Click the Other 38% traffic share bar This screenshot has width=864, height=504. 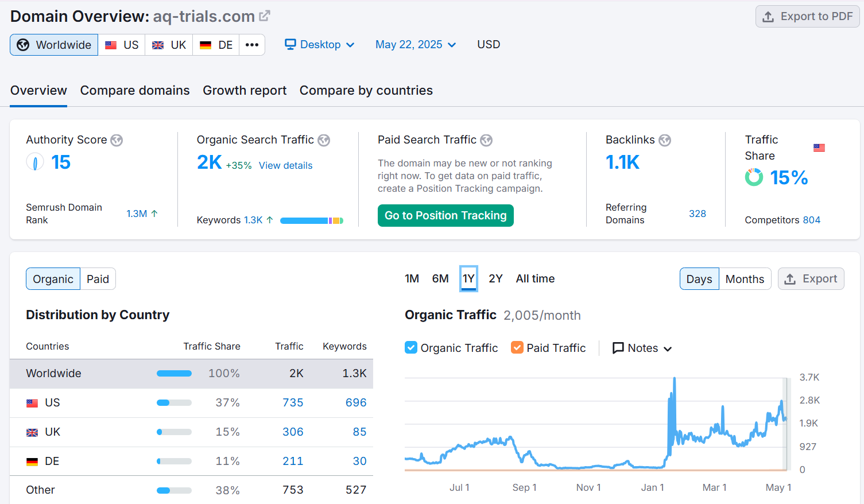click(174, 490)
